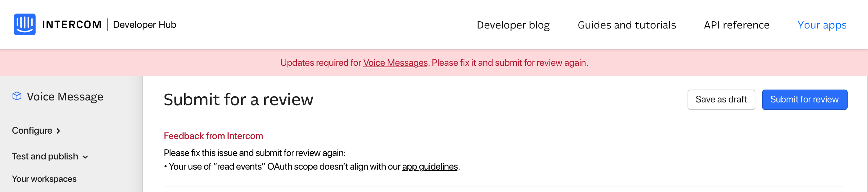The image size is (868, 192).
Task: Click the cube icon beside Voice Message
Action: [x=17, y=96]
